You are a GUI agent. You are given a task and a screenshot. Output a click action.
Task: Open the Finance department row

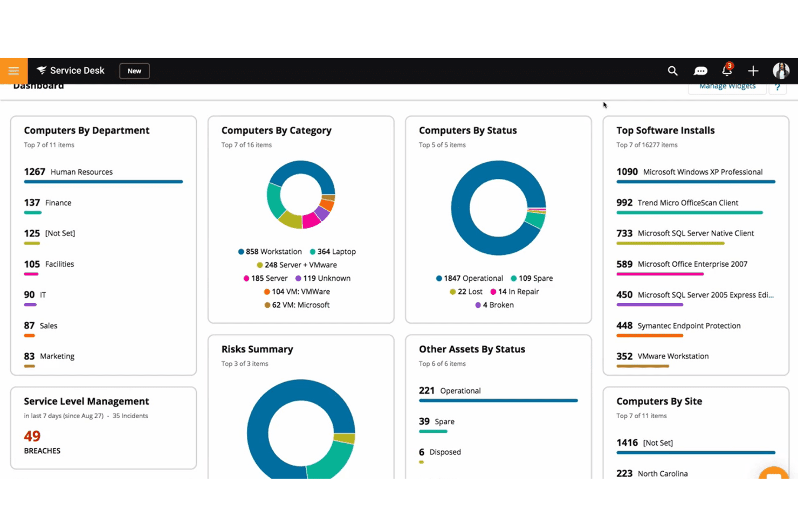coord(104,206)
